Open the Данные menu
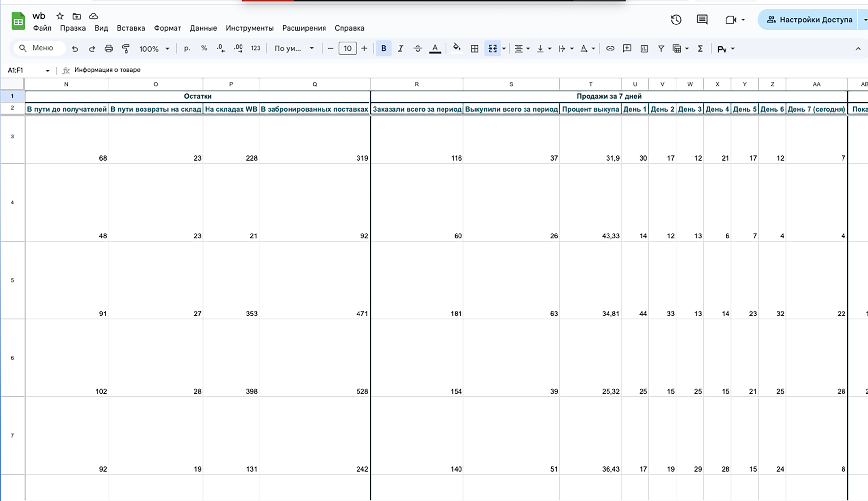 203,28
